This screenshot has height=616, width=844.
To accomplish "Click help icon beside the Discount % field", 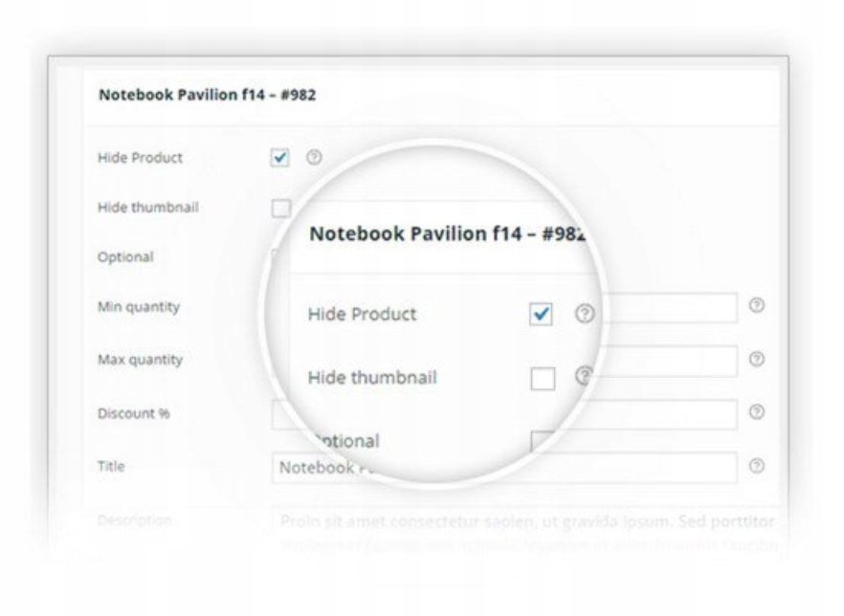I will click(x=757, y=413).
